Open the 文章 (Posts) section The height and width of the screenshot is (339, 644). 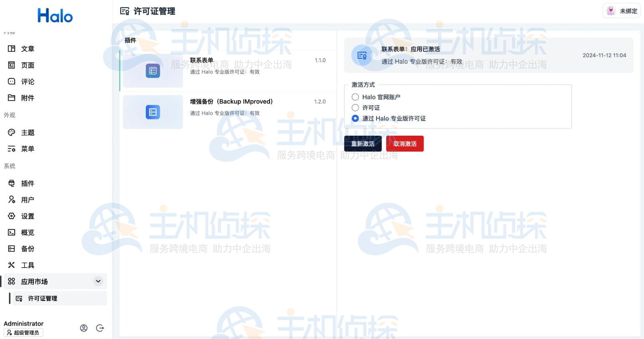tap(27, 49)
